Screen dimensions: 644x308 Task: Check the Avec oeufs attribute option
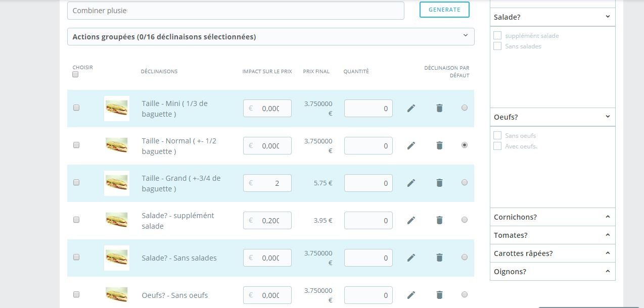(497, 146)
